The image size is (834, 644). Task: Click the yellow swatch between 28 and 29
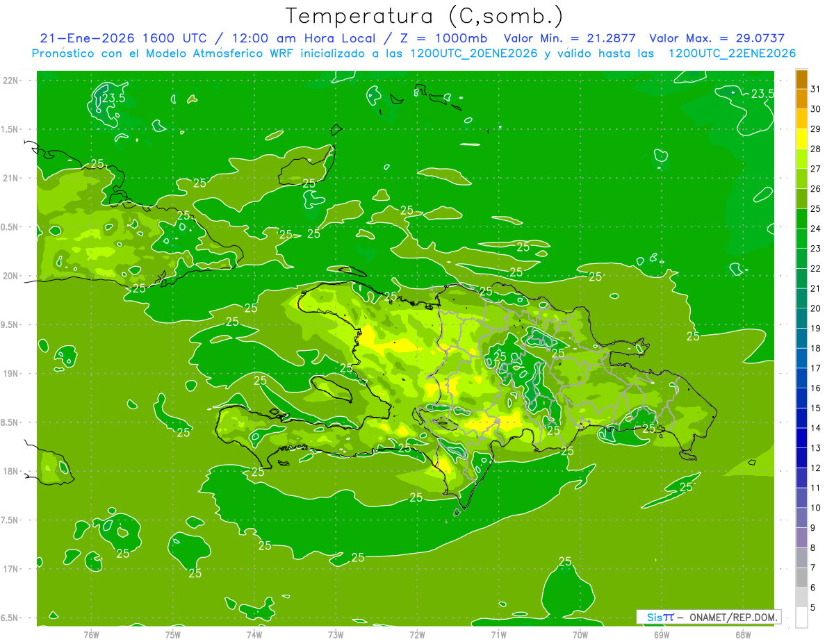[801, 139]
